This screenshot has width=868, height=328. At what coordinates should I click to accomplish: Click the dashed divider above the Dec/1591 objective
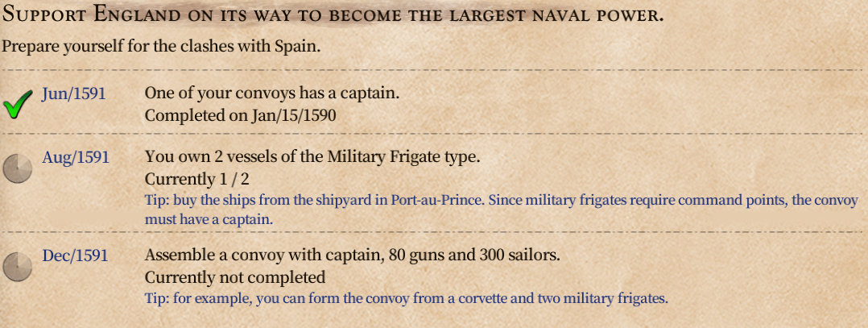[x=434, y=233]
